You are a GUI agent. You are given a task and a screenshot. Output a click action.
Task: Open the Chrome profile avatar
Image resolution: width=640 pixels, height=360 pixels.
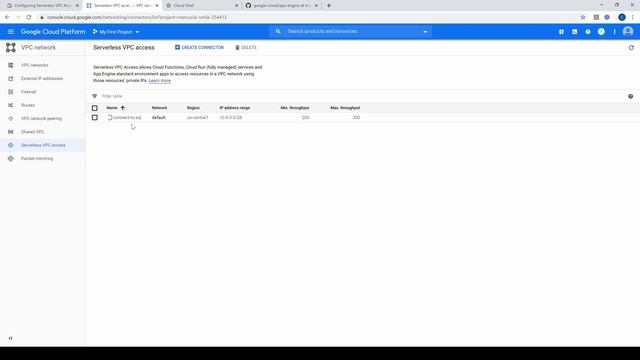pyautogui.click(x=622, y=17)
